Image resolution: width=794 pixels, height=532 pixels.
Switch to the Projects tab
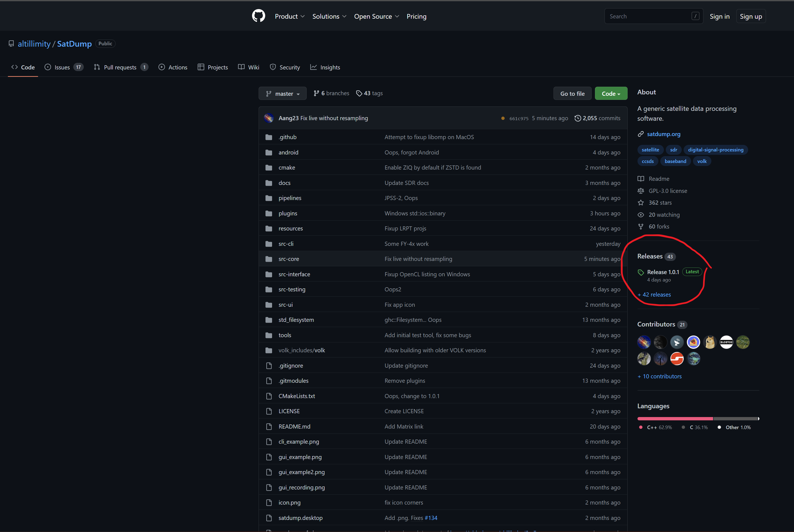(x=213, y=67)
